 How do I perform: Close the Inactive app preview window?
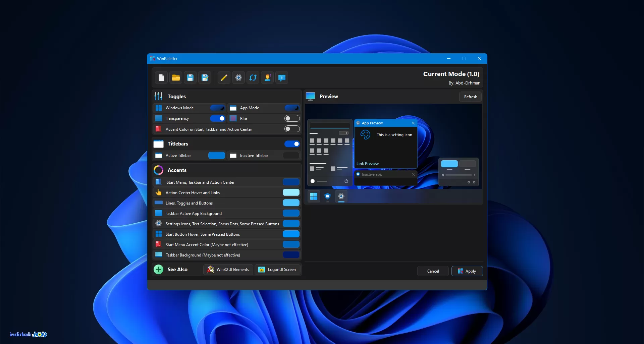[413, 174]
